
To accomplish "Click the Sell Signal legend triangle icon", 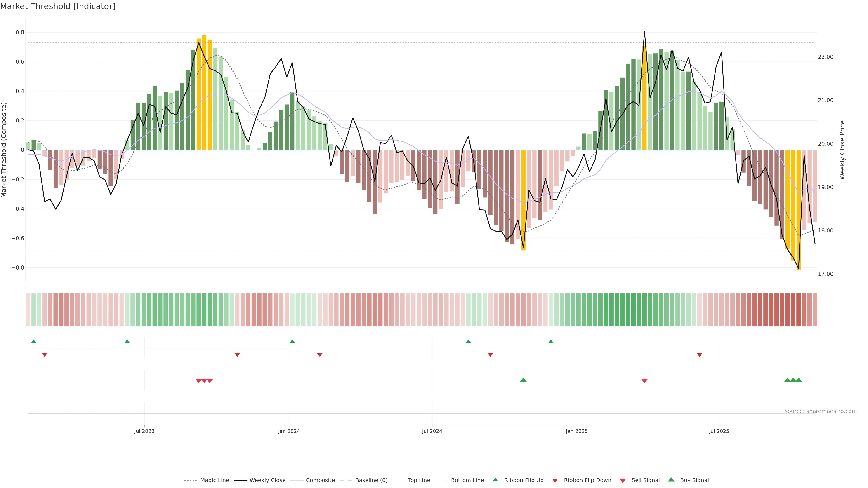I will coord(622,481).
